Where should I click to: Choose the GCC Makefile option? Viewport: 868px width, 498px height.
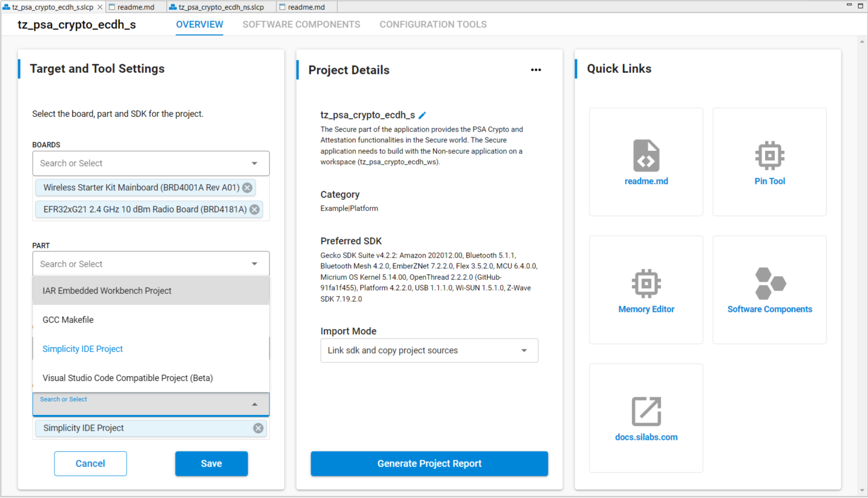(68, 320)
